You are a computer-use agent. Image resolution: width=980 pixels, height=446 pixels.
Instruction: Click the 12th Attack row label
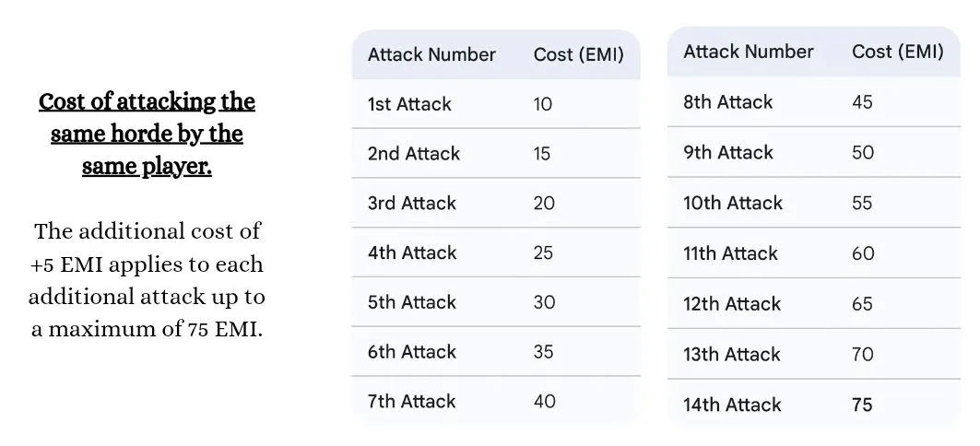click(732, 304)
